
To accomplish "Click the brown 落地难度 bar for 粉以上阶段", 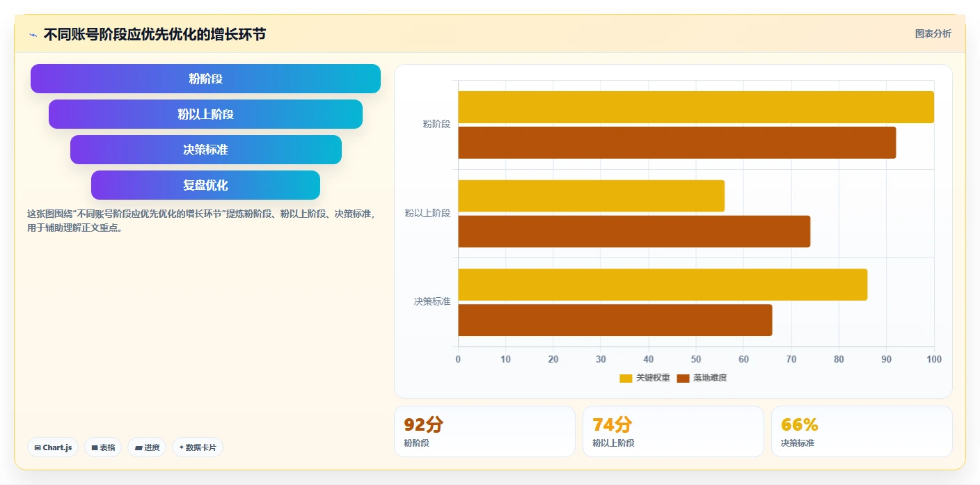I will [x=634, y=231].
